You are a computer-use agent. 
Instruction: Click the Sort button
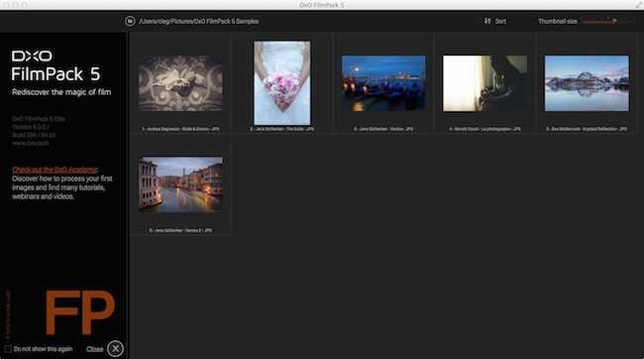point(495,21)
